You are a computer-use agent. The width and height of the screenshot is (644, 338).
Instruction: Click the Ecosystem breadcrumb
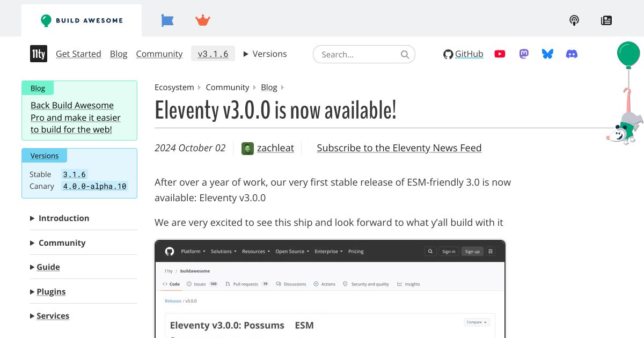pos(174,87)
